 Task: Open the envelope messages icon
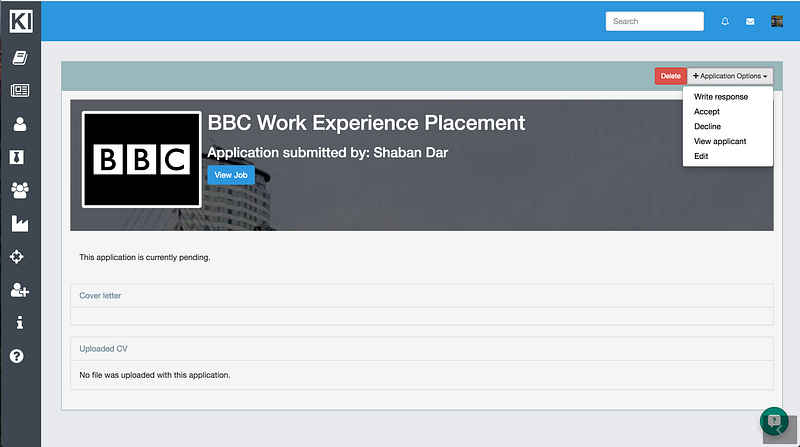[750, 21]
